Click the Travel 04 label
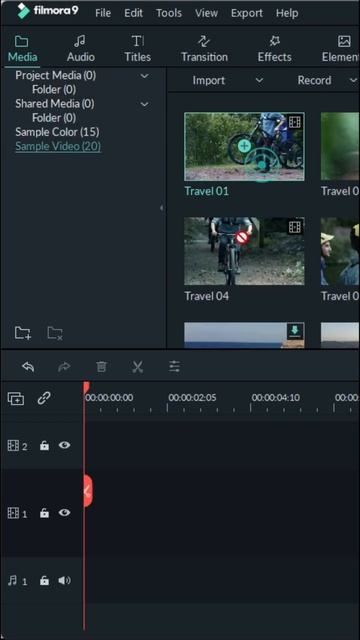The image size is (360, 640). pyautogui.click(x=207, y=296)
